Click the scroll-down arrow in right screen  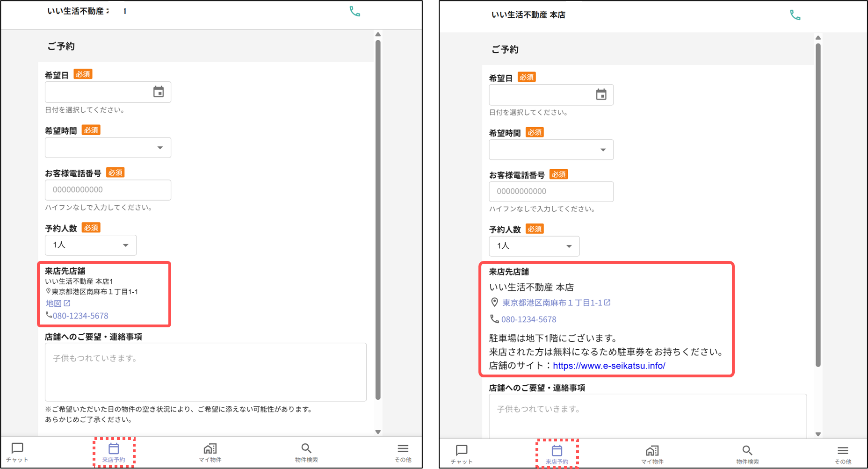point(818,434)
